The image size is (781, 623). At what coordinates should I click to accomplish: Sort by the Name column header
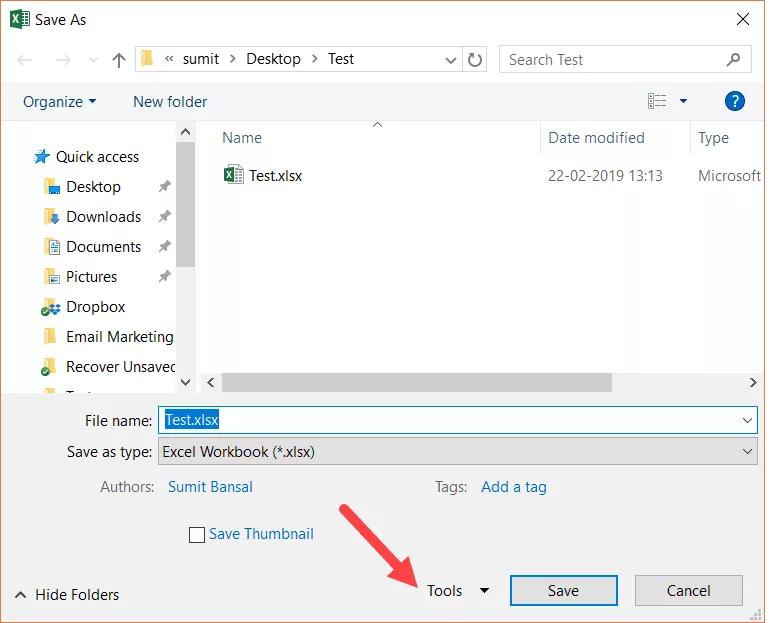tap(242, 137)
